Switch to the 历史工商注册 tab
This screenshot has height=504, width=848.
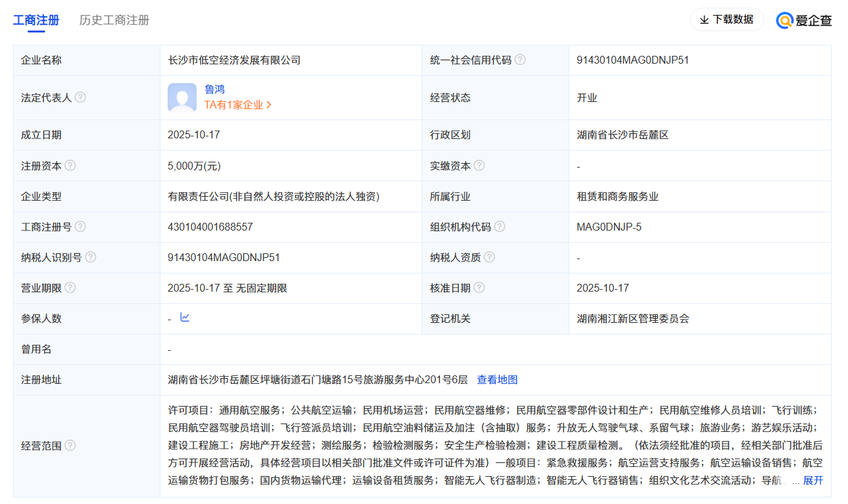tap(114, 20)
